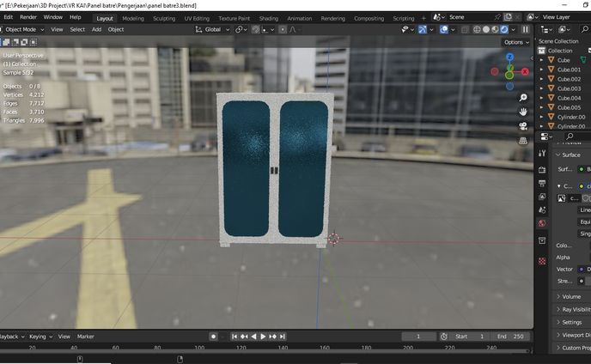Image resolution: width=591 pixels, height=364 pixels.
Task: Click the Start frame field
Action: pos(469,337)
